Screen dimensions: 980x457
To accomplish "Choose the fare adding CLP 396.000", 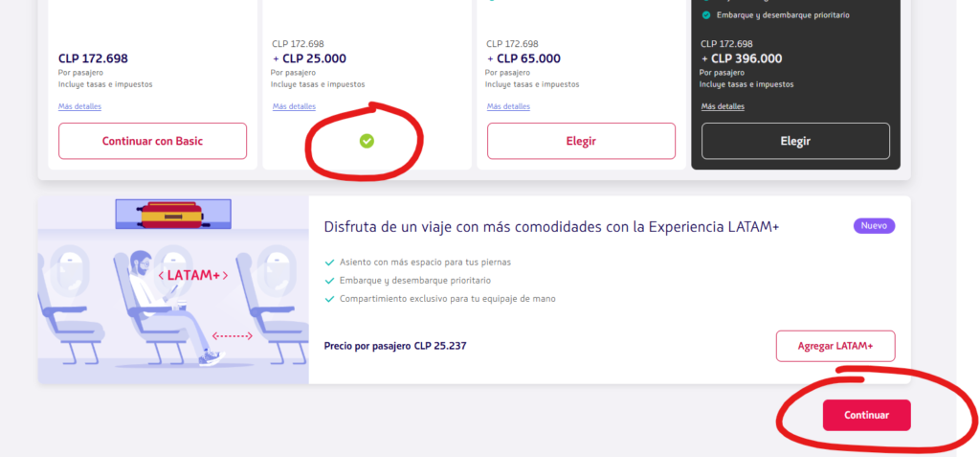I will click(x=795, y=141).
